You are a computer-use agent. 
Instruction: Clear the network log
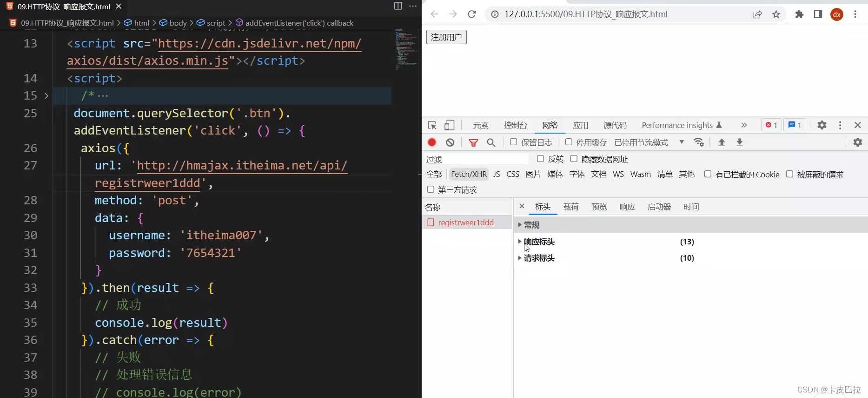click(450, 142)
